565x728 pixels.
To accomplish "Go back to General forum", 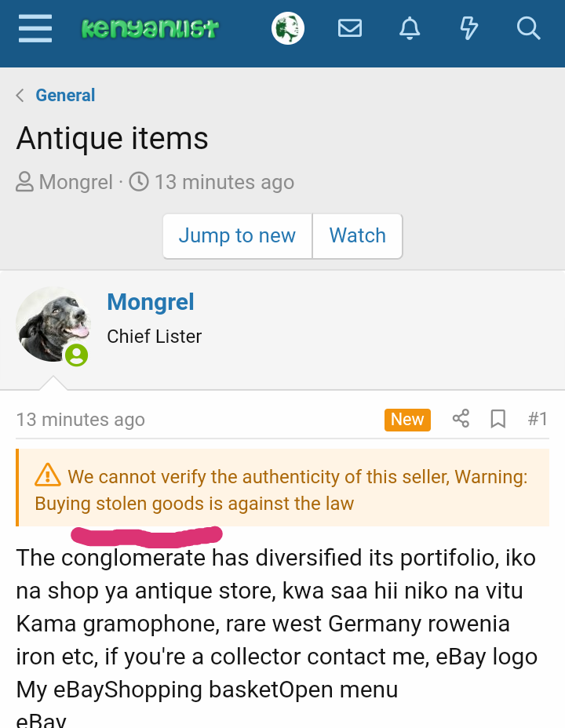I will [65, 96].
